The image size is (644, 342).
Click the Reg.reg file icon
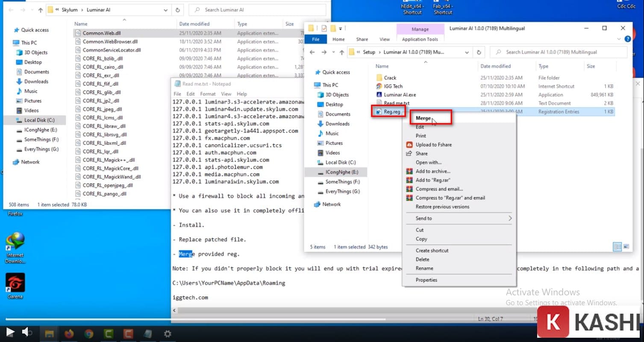[x=379, y=112]
